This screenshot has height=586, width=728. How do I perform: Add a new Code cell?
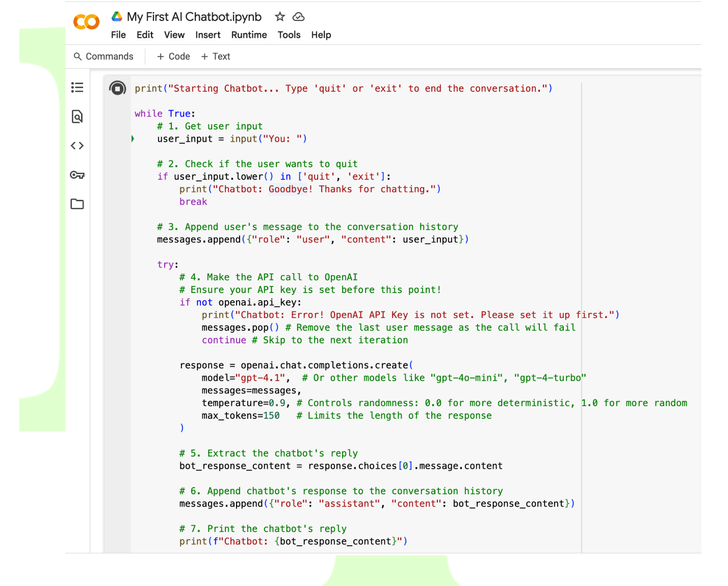click(x=173, y=57)
